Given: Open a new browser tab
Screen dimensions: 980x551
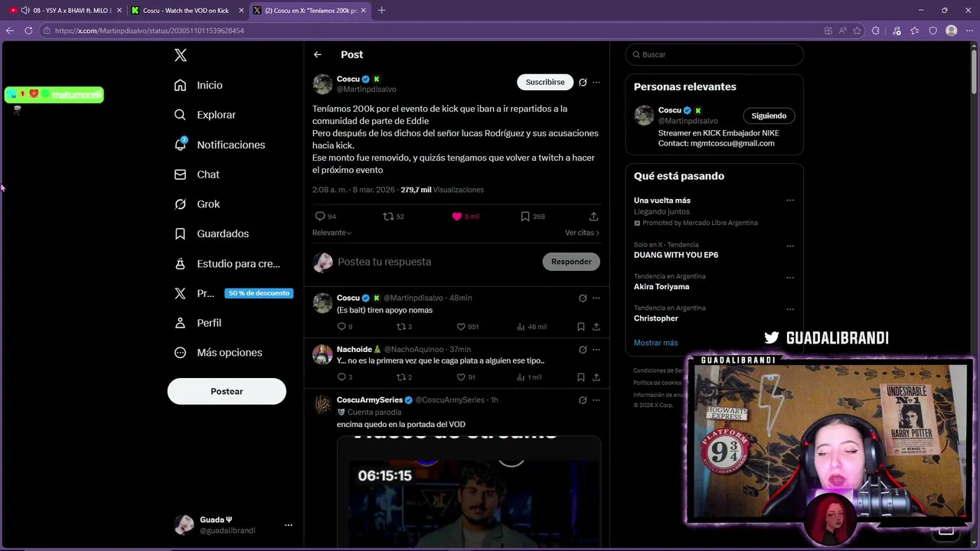Looking at the screenshot, I should tap(381, 10).
